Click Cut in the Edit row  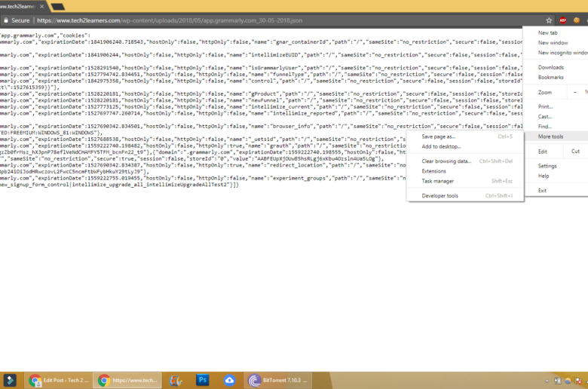(x=575, y=152)
